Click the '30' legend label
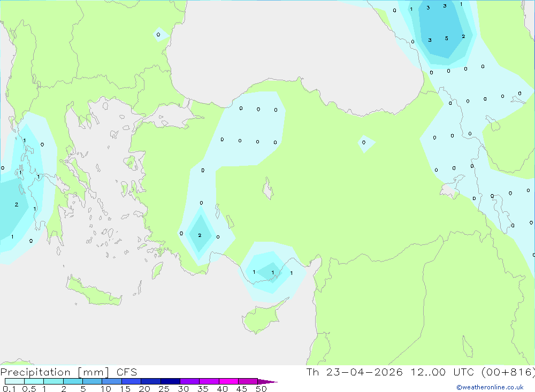The height and width of the screenshot is (392, 535). [x=183, y=389]
